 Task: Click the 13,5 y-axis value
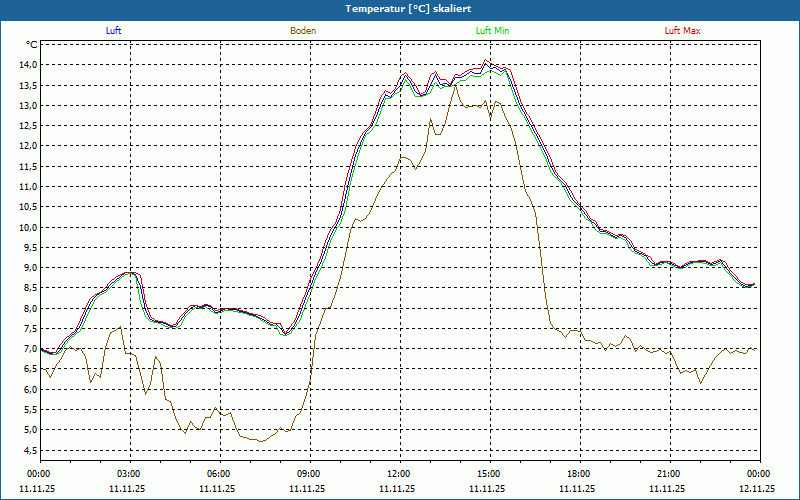pyautogui.click(x=29, y=85)
